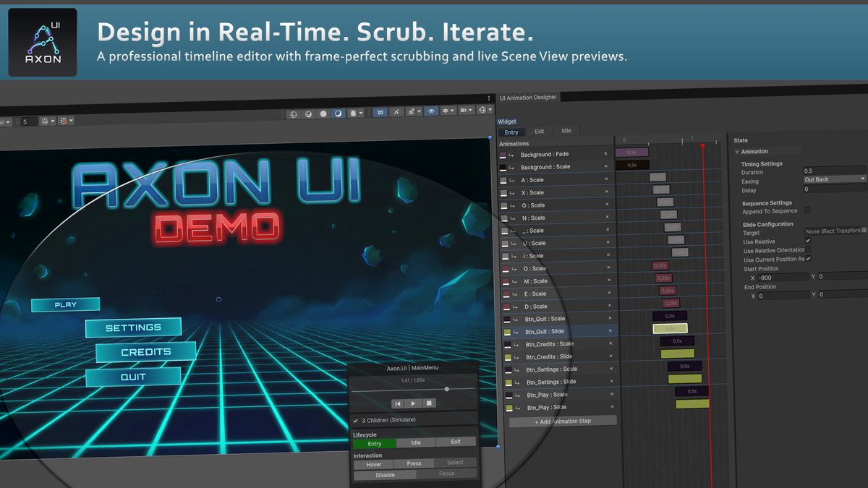Viewport: 868px width, 488px height.
Task: Click the Press interaction button
Action: click(414, 463)
